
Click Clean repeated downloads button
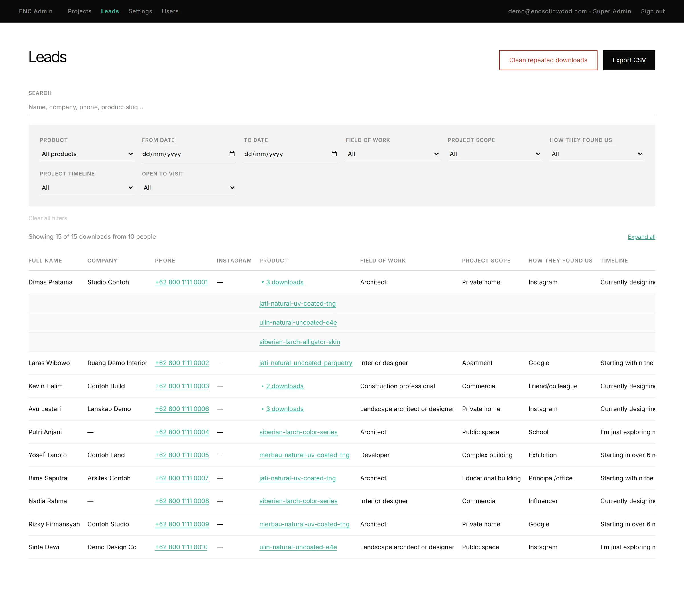tap(548, 60)
